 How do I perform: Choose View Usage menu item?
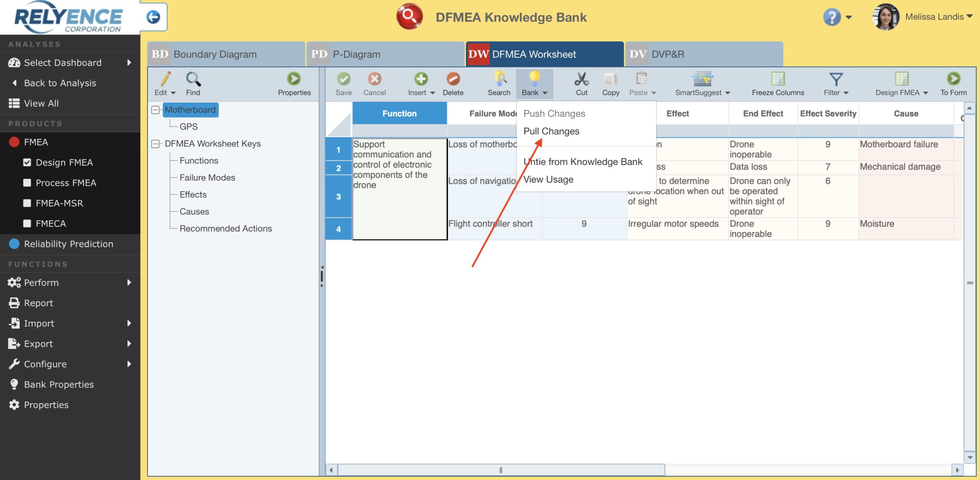[x=548, y=179]
